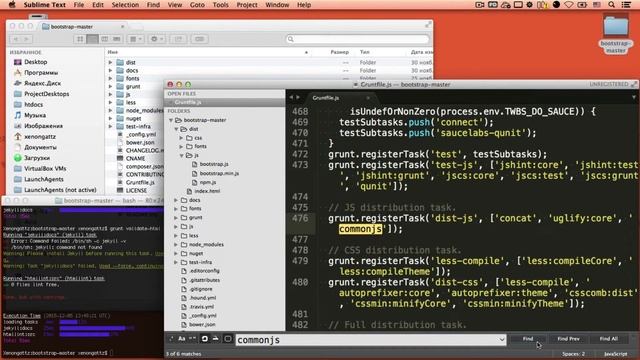Expand the node_modules folder in Sublime sidebar
Viewport: 640px width, 360px height.
pyautogui.click(x=176, y=245)
